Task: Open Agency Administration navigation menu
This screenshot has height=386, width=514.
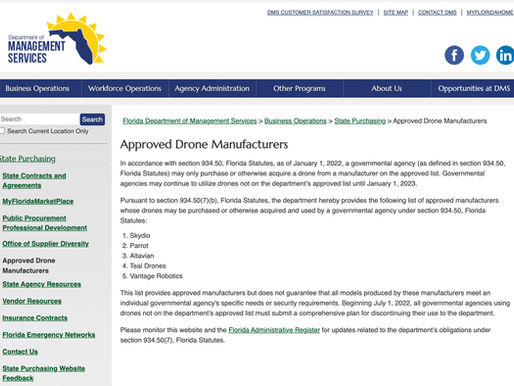Action: 212,88
